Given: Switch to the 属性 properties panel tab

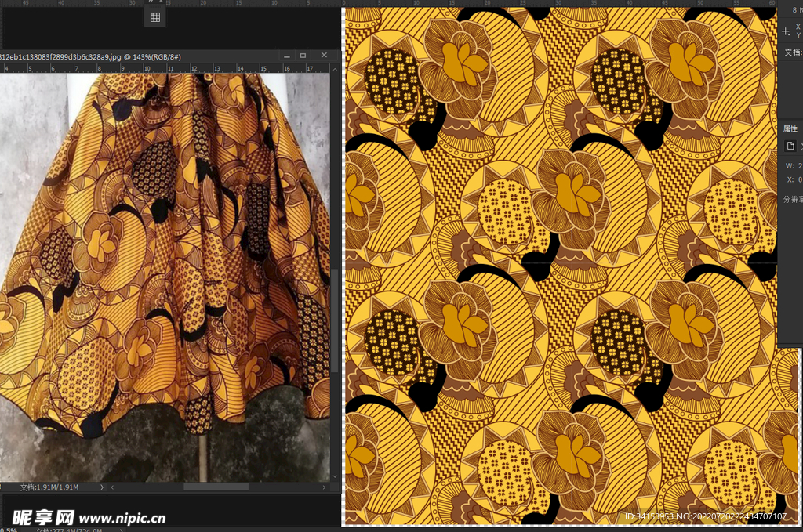Looking at the screenshot, I should pyautogui.click(x=790, y=129).
